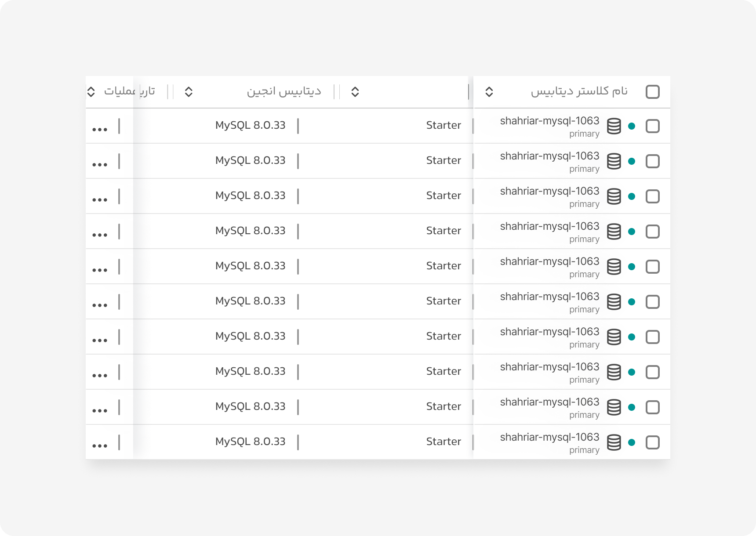Check the seventh row's checkbox
The height and width of the screenshot is (536, 756).
[653, 337]
